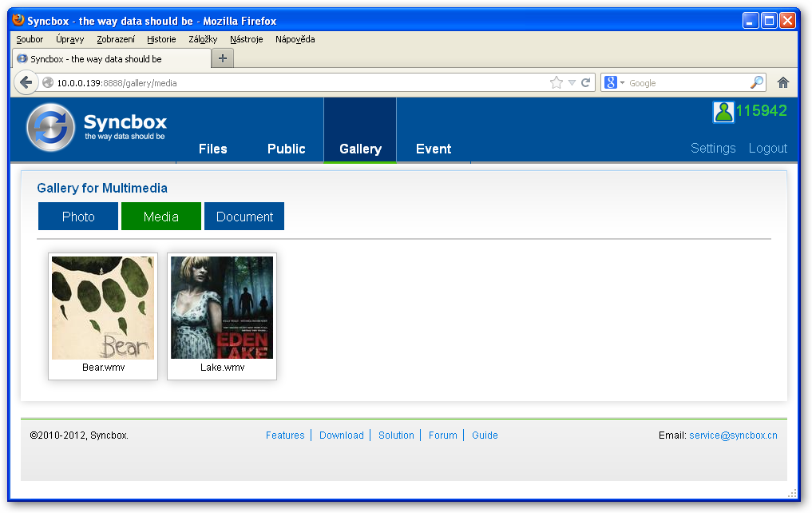The width and height of the screenshot is (812, 513).
Task: Open the Úpravy menu
Action: point(70,39)
